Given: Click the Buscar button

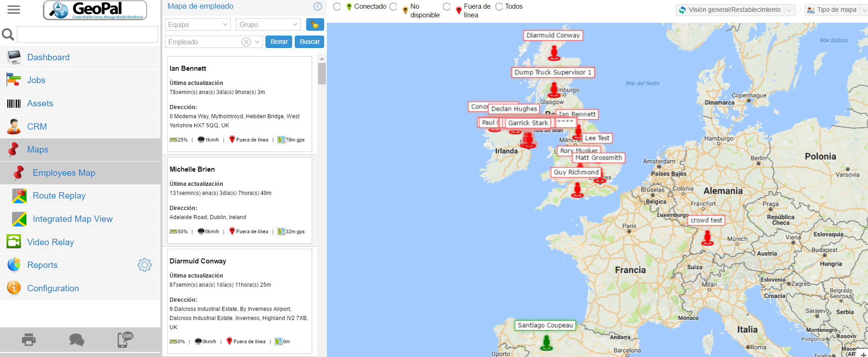Looking at the screenshot, I should (x=309, y=42).
